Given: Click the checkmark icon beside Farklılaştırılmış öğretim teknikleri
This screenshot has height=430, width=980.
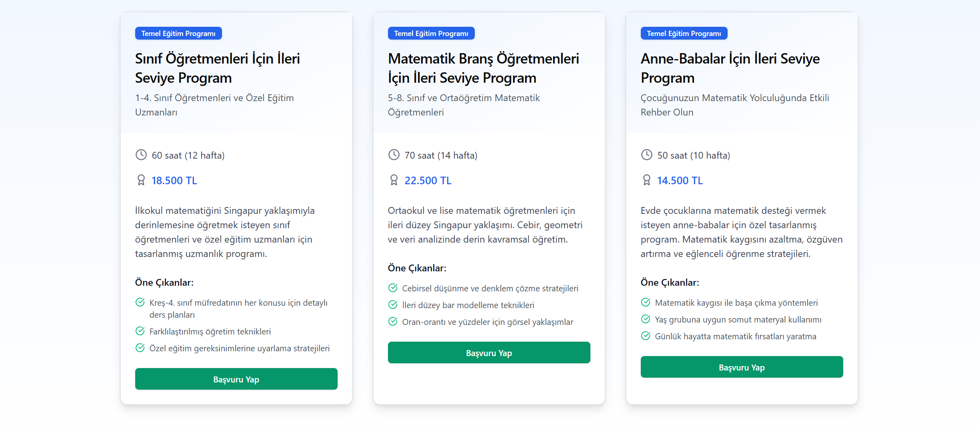Looking at the screenshot, I should [140, 331].
